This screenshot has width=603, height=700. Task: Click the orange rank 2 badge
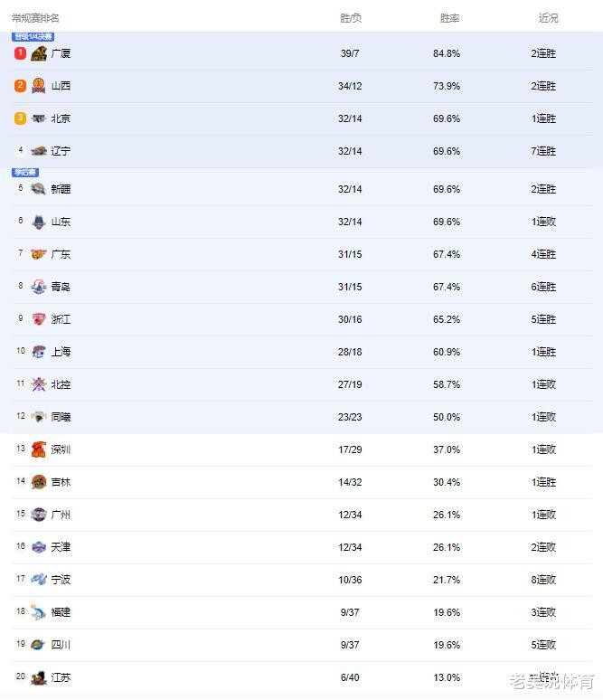20,85
